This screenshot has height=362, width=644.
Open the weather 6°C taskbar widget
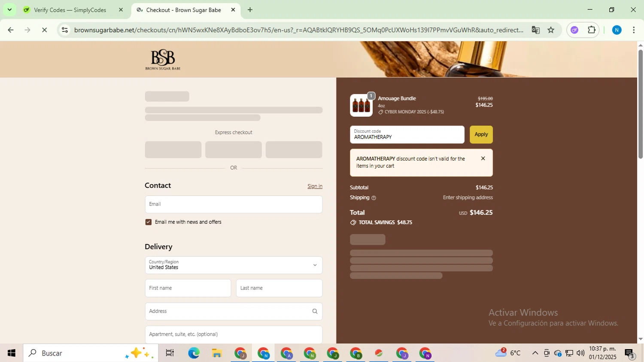509,353
